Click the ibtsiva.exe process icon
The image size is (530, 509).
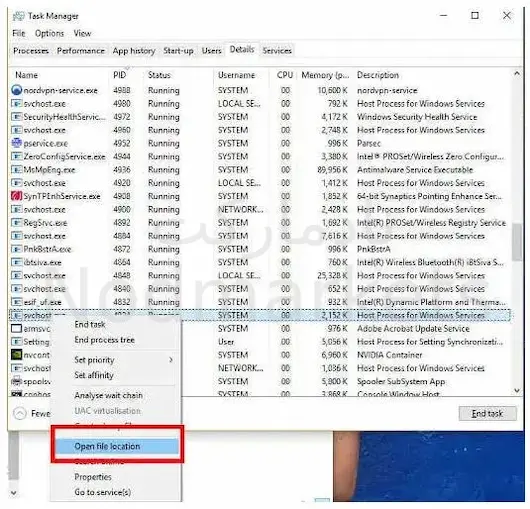(17, 262)
